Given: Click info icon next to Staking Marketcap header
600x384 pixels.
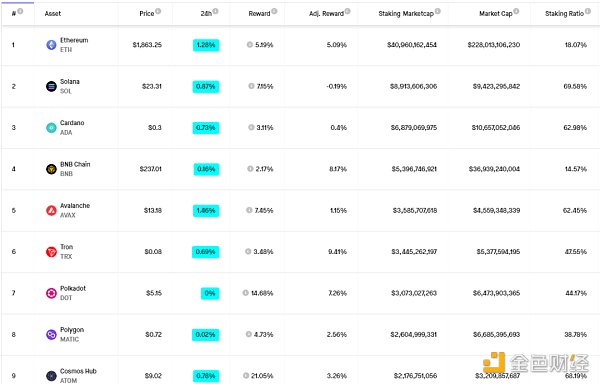Looking at the screenshot, I should coord(438,11).
